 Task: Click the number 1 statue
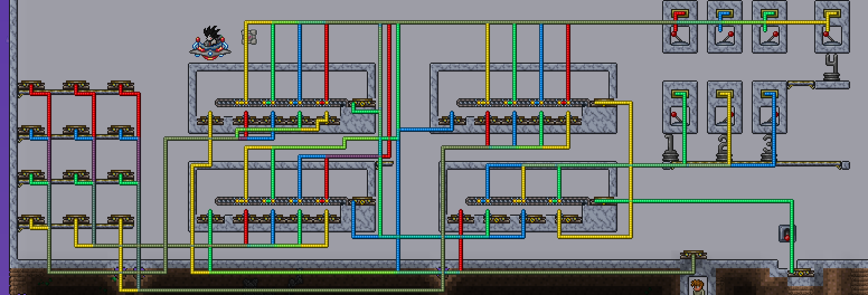click(670, 149)
